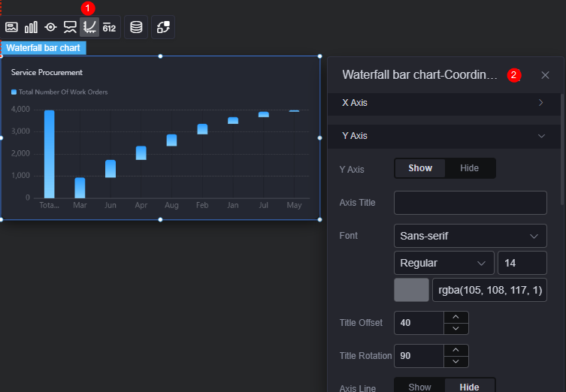Screen dimensions: 566x392
Task: Set Y Axis to Show
Action: (420, 168)
